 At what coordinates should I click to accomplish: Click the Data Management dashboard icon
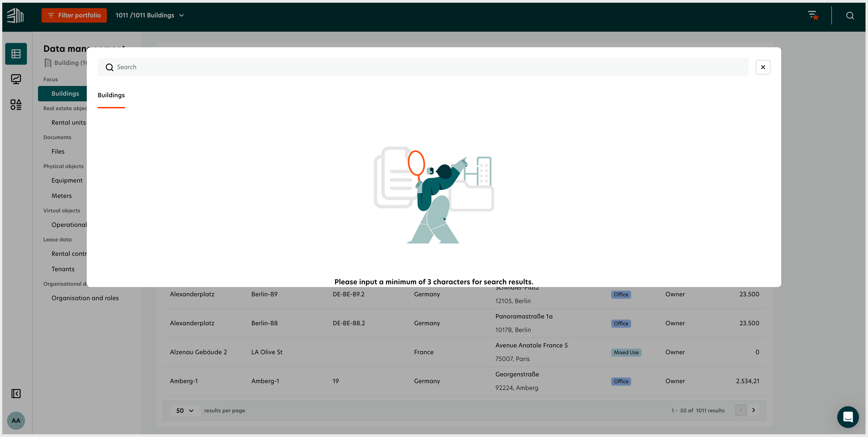coord(16,54)
